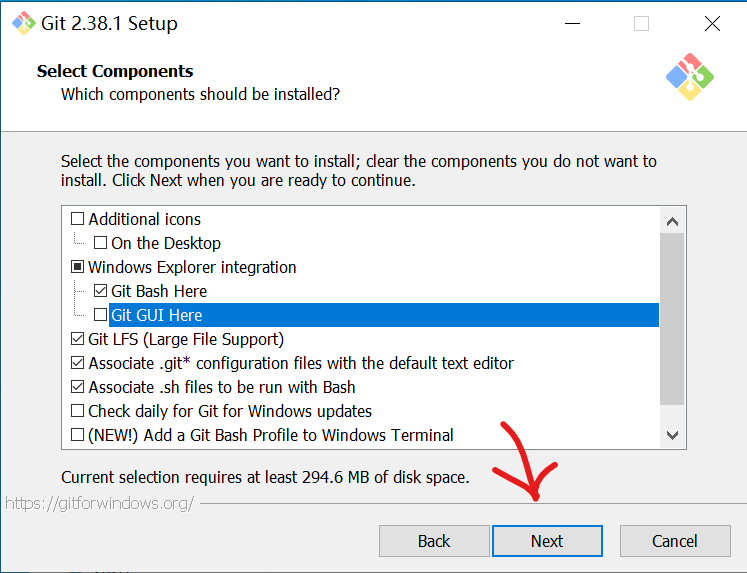The width and height of the screenshot is (747, 573).
Task: Uncheck the Git Bash Here option
Action: pos(101,291)
